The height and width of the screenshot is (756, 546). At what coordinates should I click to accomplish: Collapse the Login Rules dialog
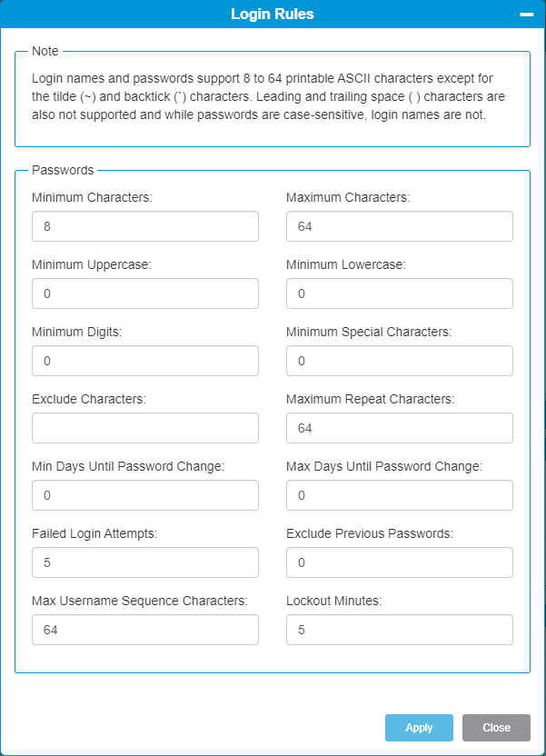525,14
